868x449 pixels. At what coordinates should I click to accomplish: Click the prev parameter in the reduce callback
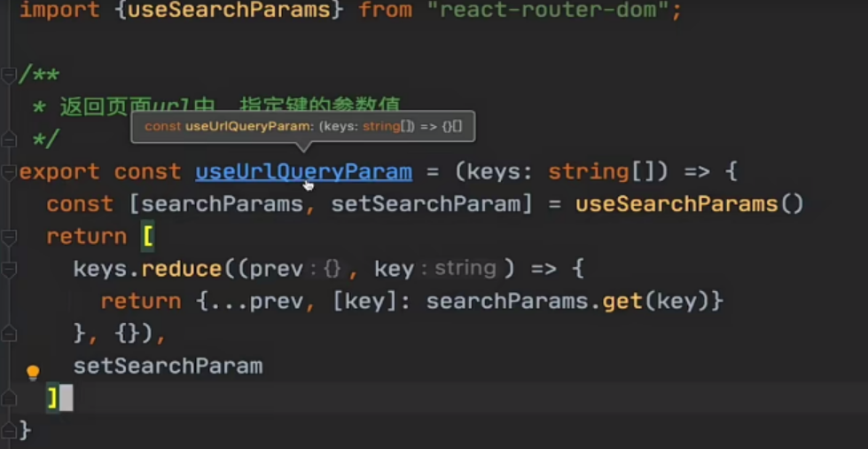point(277,269)
